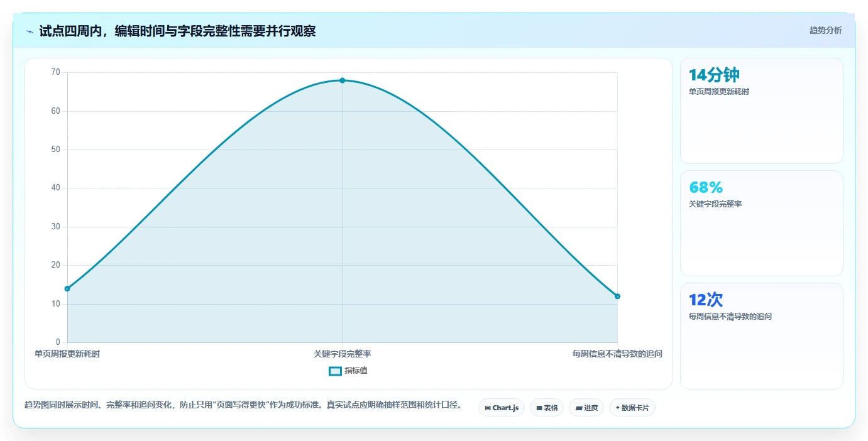
Task: Click the 14分钟 value
Action: click(x=714, y=75)
